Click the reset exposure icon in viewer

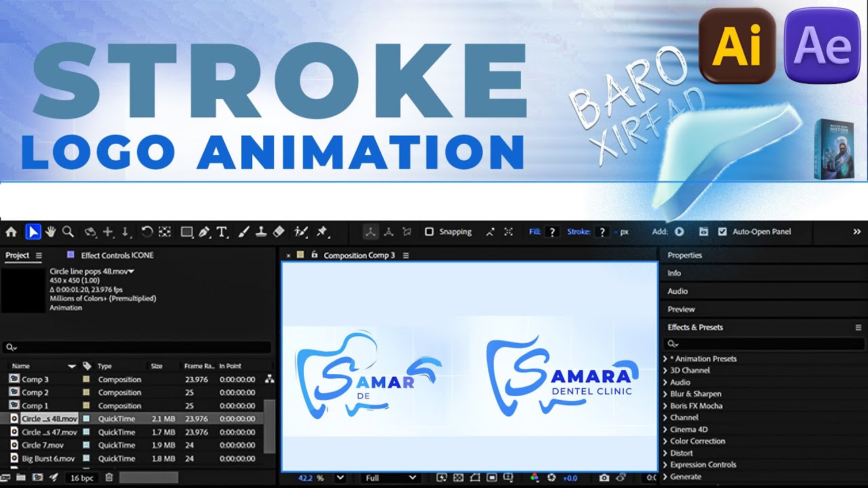[x=551, y=478]
